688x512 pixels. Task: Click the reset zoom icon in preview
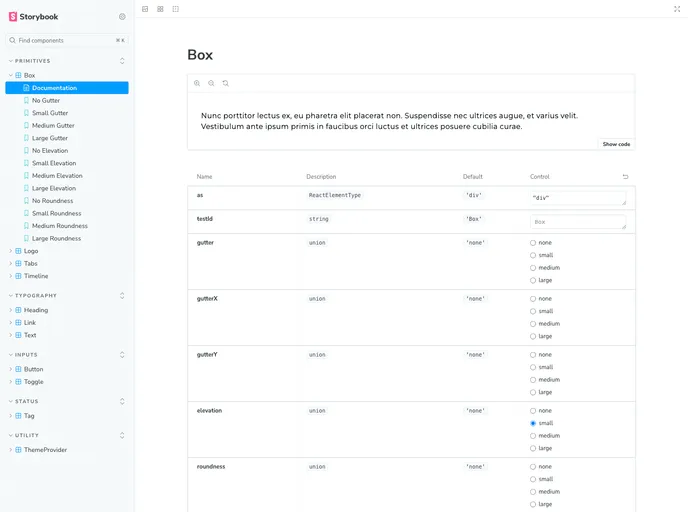226,83
